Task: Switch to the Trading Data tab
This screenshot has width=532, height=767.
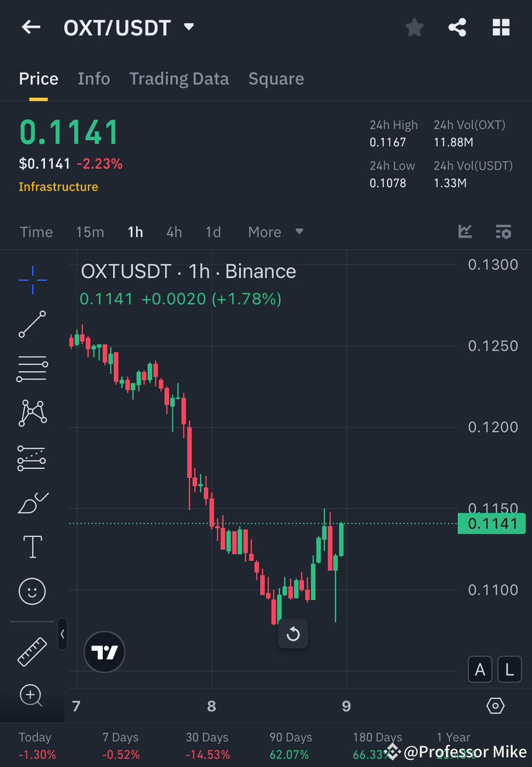Action: coord(179,78)
